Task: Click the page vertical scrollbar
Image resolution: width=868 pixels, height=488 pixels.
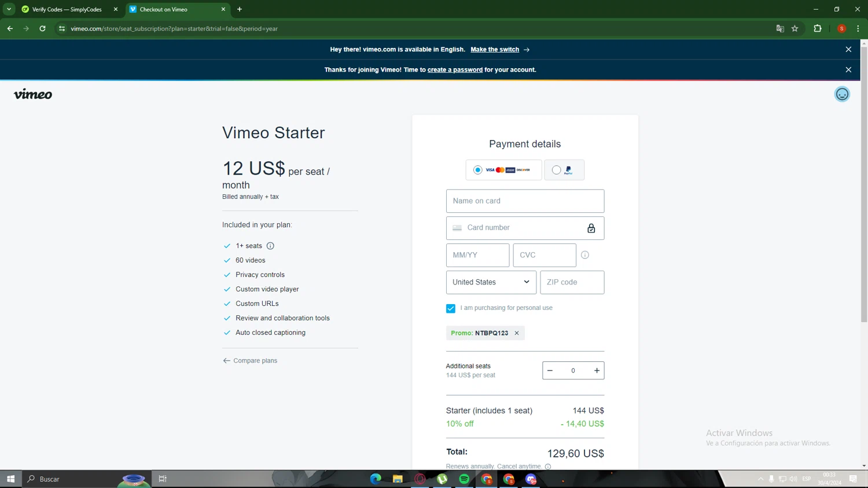Action: pos(864,183)
